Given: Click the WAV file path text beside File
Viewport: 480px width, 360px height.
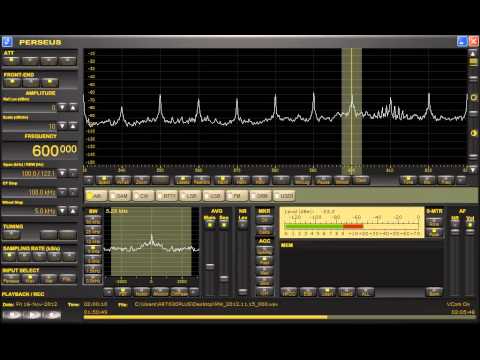Looking at the screenshot, I should 206,304.
